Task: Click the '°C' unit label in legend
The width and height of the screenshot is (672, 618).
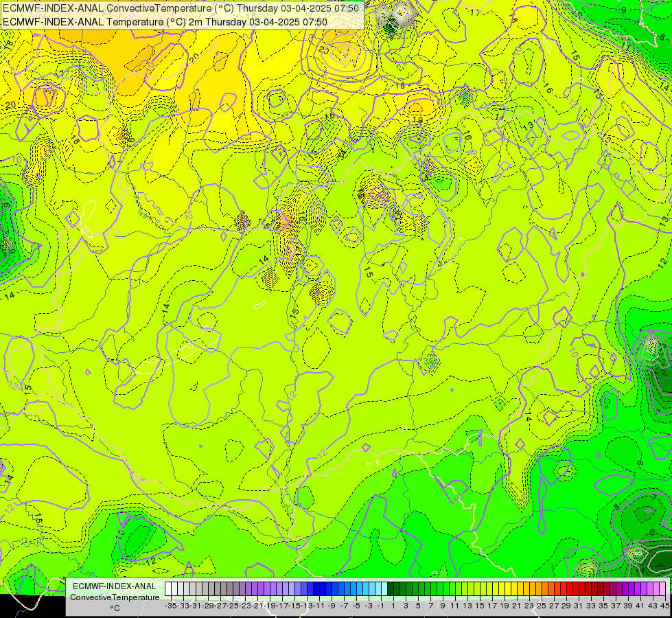Action: click(x=115, y=608)
